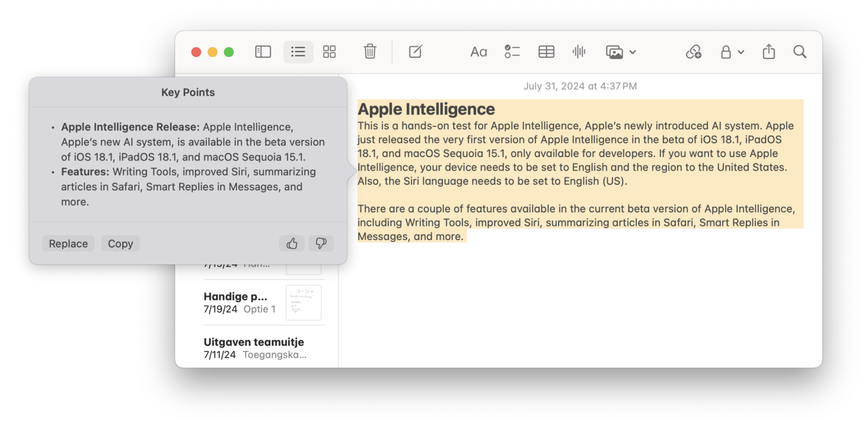This screenshot has height=428, width=868.
Task: Share the current note
Action: (769, 51)
